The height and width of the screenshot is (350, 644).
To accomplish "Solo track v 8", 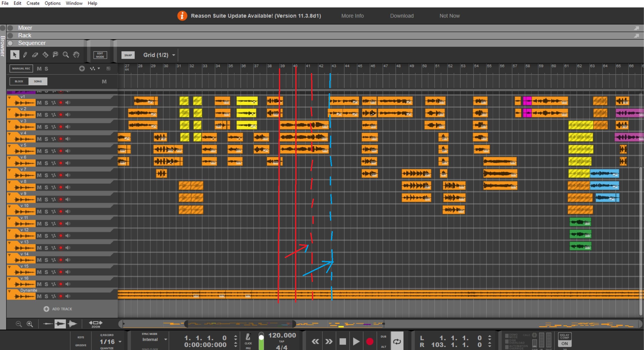I will [x=46, y=187].
